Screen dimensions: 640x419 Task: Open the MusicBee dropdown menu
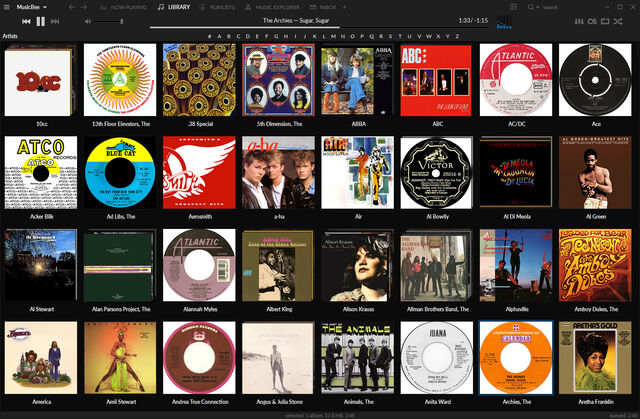tap(31, 7)
